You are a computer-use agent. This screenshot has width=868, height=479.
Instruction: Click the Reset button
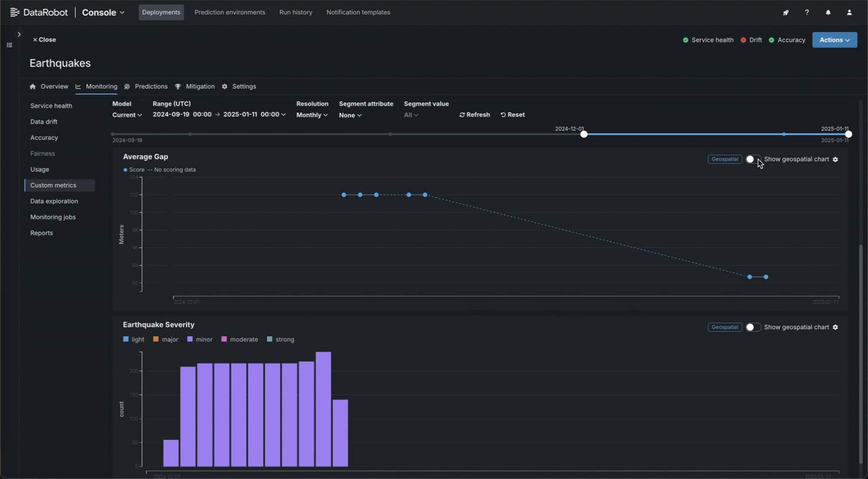512,115
